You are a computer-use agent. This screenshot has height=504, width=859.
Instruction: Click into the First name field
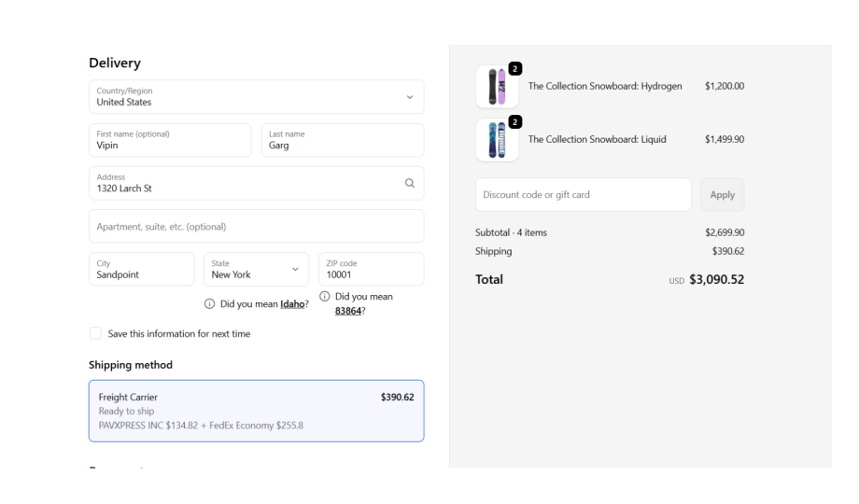coord(170,140)
